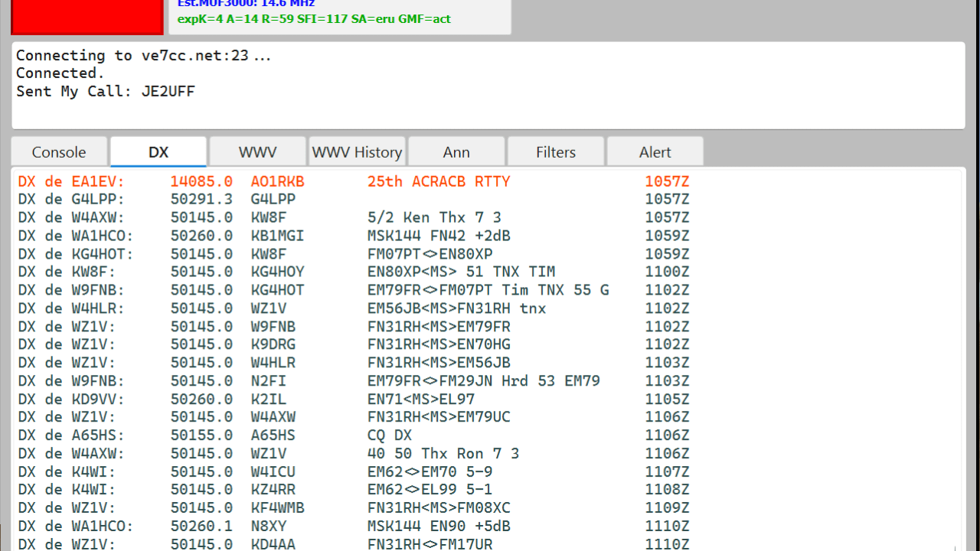Click 'EM62<>EL99 5-1' comment
This screenshot has width=980, height=551.
(x=430, y=490)
